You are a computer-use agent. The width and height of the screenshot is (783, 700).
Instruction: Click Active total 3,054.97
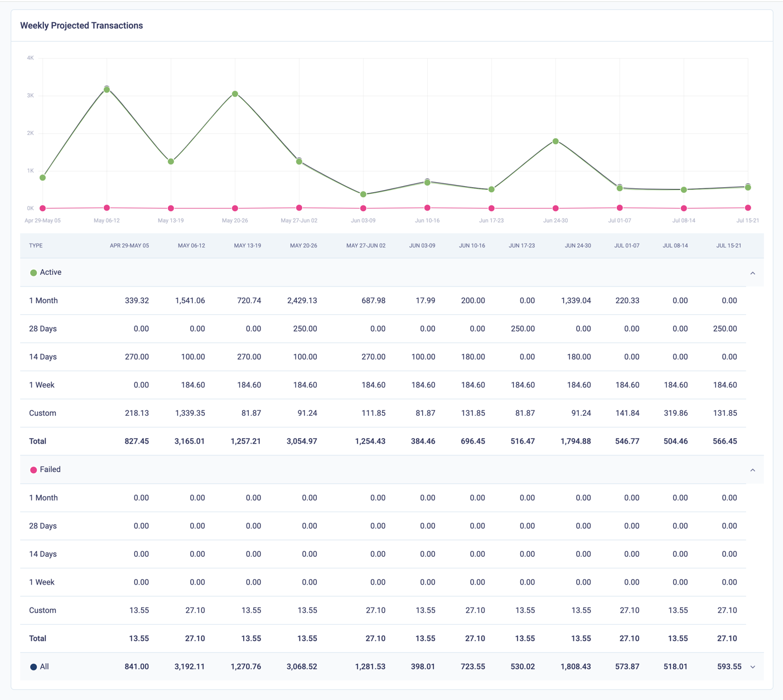302,441
